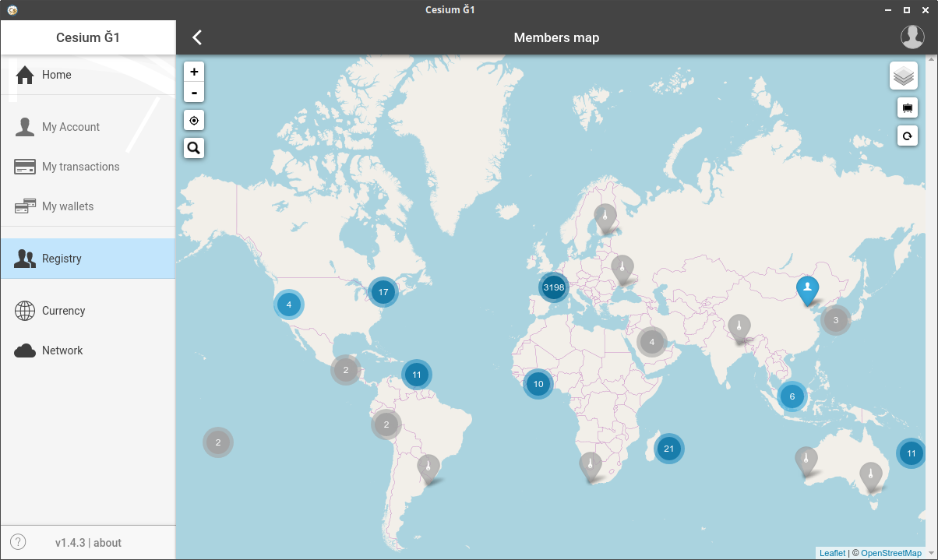The image size is (938, 560).
Task: Expand the 11 member cluster in Caribbean
Action: [417, 375]
